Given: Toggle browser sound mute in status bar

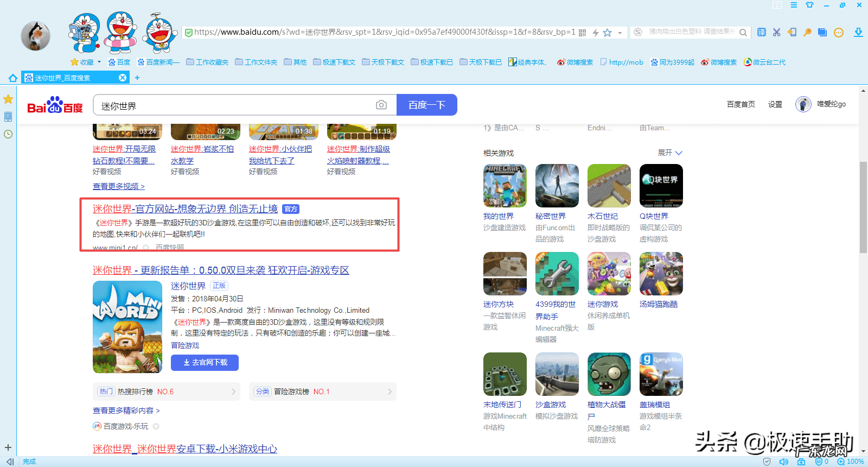Looking at the screenshot, I should click(x=784, y=462).
